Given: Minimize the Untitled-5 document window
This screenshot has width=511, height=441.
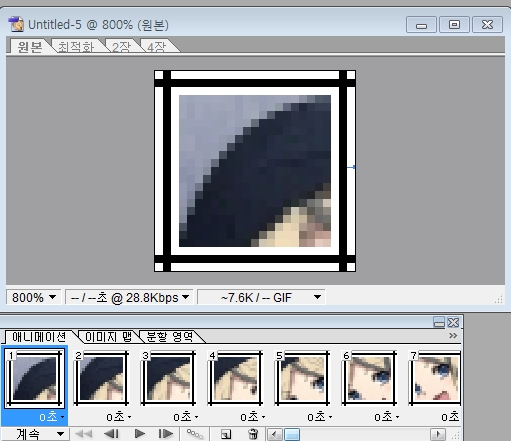Looking at the screenshot, I should [421, 25].
